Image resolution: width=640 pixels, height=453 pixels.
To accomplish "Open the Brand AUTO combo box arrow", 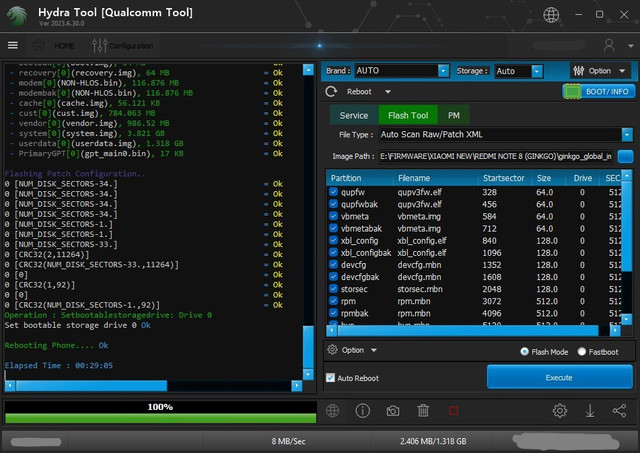I will (443, 71).
